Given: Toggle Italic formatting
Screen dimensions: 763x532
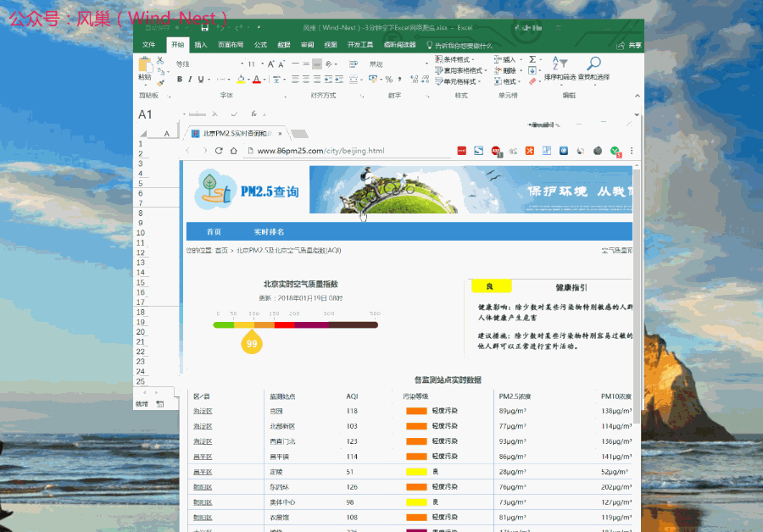Looking at the screenshot, I should 190,80.
